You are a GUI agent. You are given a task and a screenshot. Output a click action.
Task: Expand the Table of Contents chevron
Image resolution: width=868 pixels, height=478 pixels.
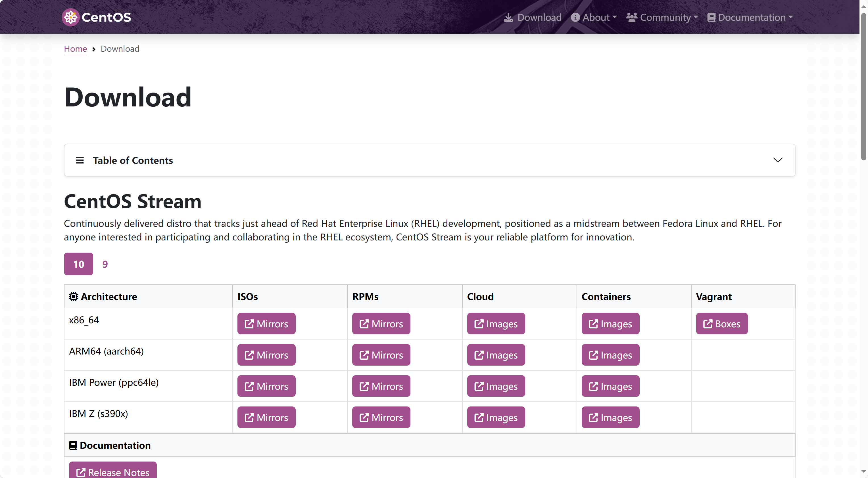[778, 160]
